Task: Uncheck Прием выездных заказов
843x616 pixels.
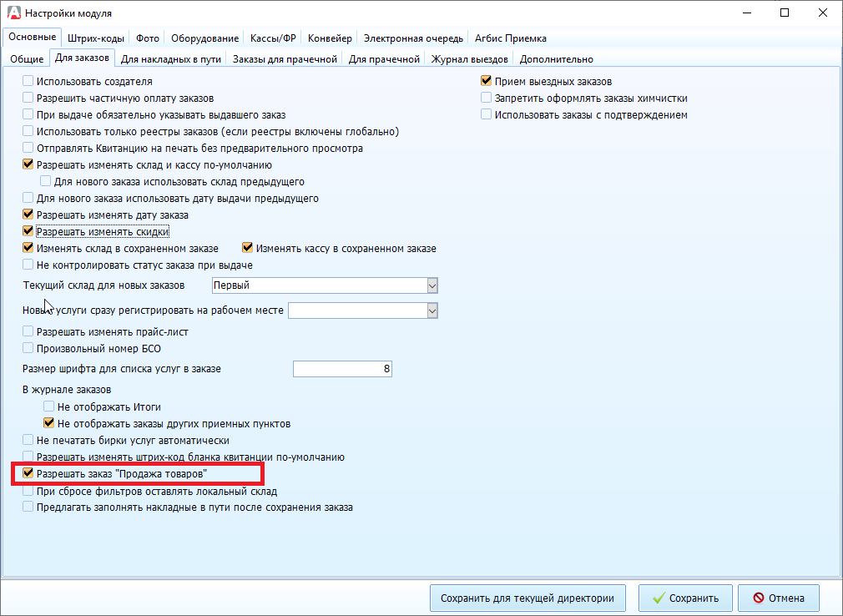Action: (x=486, y=81)
